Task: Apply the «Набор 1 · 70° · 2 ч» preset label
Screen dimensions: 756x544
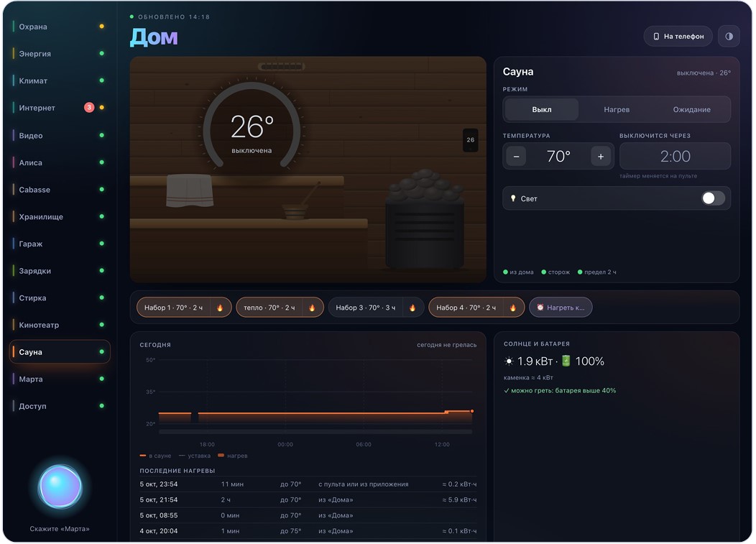Action: pyautogui.click(x=174, y=308)
